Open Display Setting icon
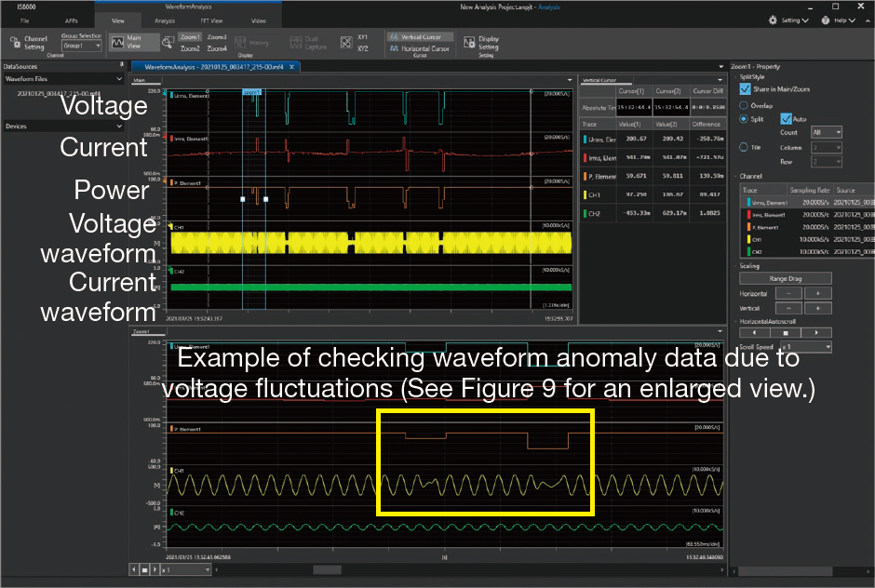Screen dimensions: 875x588 [482, 43]
